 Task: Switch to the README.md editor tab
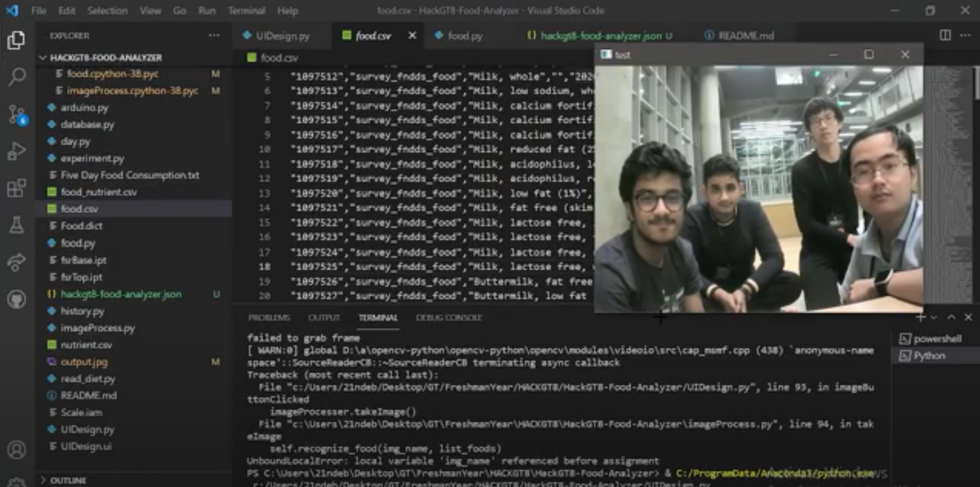pyautogui.click(x=739, y=36)
